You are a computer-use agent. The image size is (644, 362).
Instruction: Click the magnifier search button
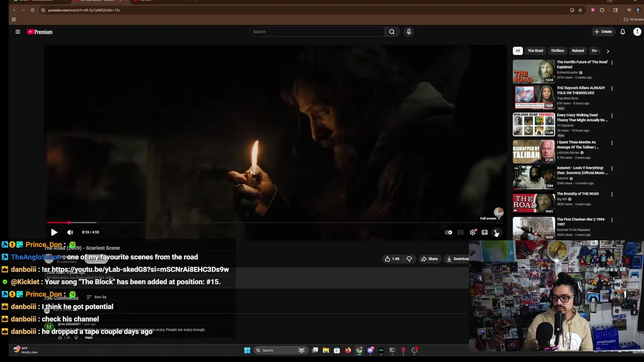coord(391,32)
